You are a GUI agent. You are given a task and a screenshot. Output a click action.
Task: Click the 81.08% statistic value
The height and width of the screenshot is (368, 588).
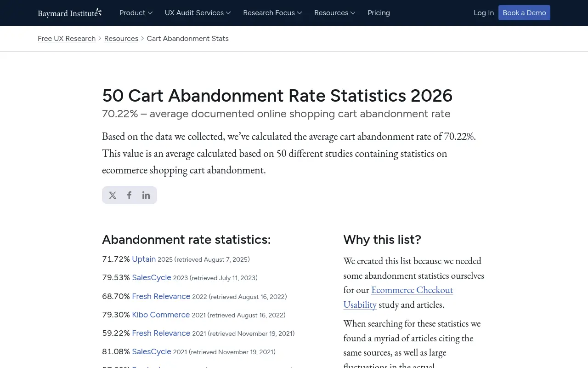click(116, 351)
